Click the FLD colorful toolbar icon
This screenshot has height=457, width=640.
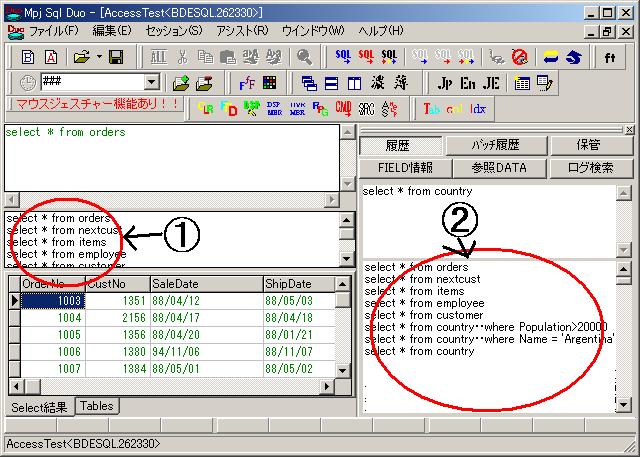coord(229,109)
